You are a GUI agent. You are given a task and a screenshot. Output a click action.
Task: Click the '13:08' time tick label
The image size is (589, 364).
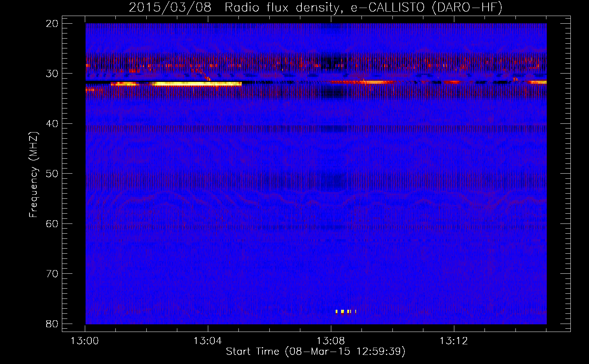coord(331,341)
